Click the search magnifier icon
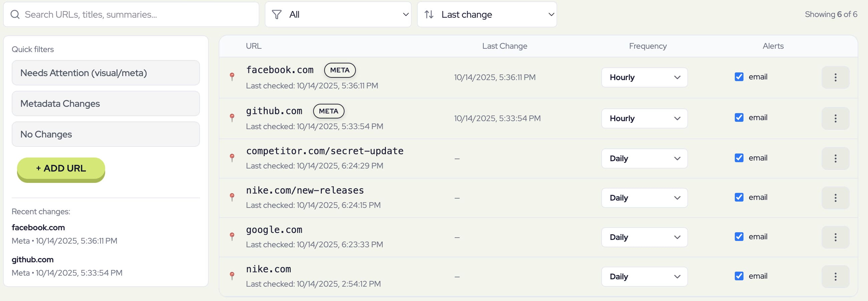This screenshot has width=868, height=301. [15, 14]
